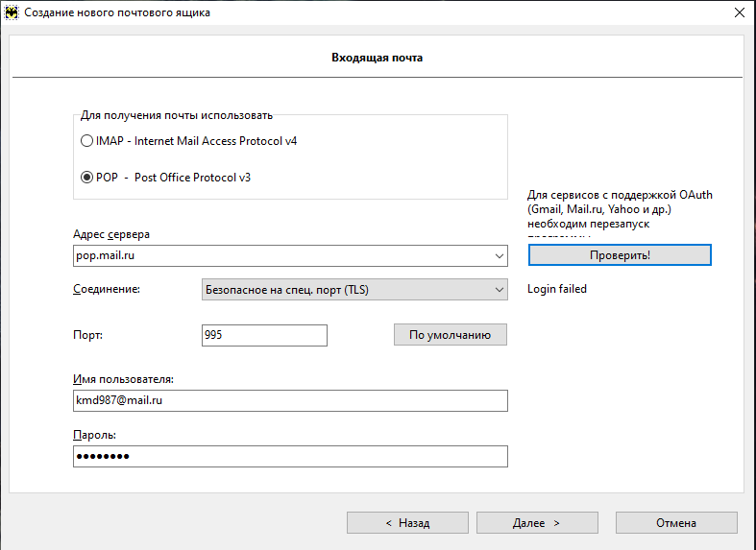Click the Для получения почты использовать caption
This screenshot has width=756, height=550.
[x=177, y=115]
